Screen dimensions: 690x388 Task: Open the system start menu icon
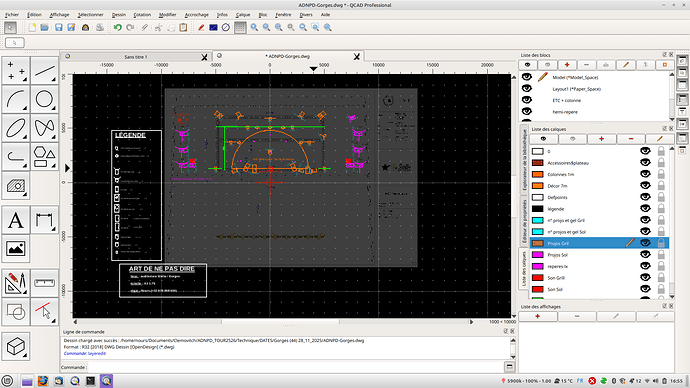(x=7, y=381)
